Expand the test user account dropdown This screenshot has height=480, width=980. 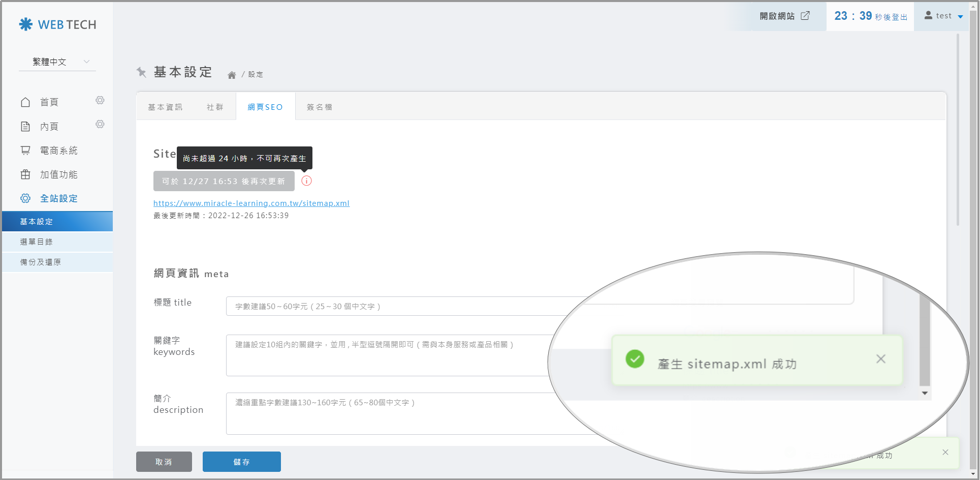point(943,16)
